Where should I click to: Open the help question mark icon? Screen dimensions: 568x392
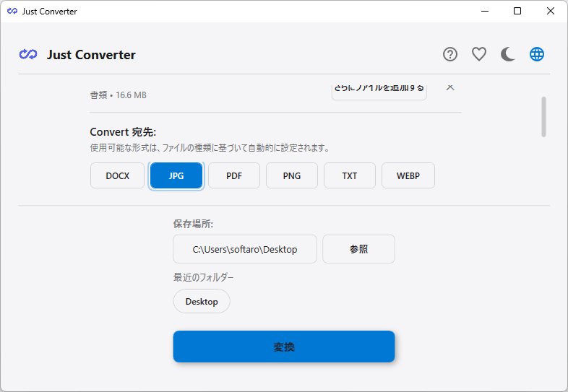[x=450, y=54]
